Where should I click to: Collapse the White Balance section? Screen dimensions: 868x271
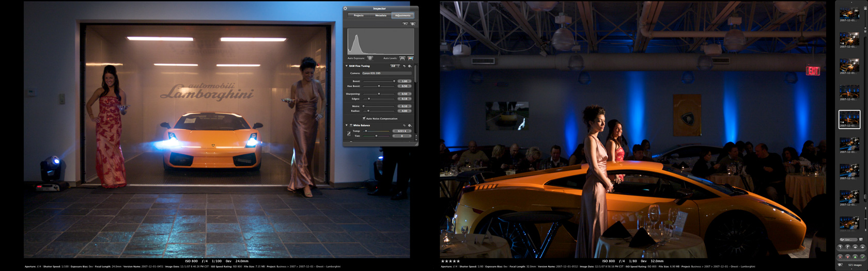(347, 125)
